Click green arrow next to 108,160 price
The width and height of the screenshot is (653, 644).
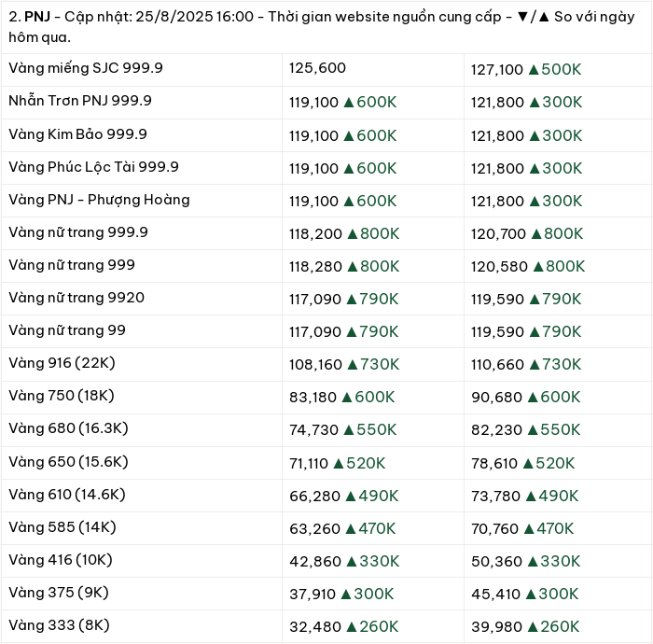click(353, 365)
